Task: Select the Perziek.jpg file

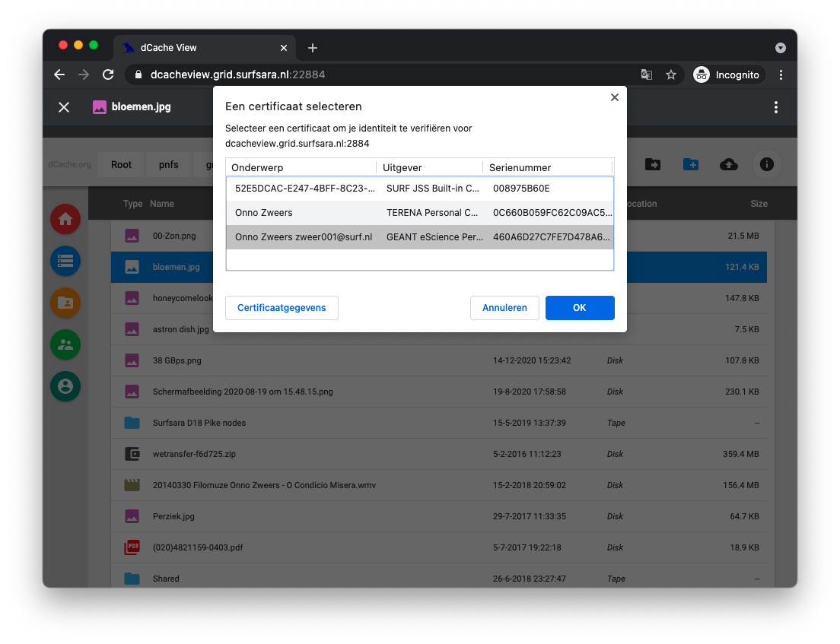Action: click(x=439, y=516)
